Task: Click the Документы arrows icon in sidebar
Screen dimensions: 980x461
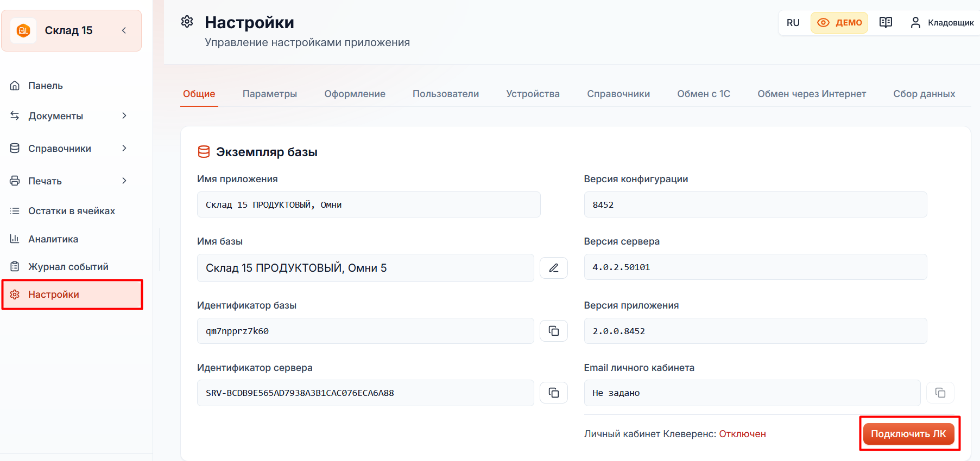Action: tap(15, 116)
